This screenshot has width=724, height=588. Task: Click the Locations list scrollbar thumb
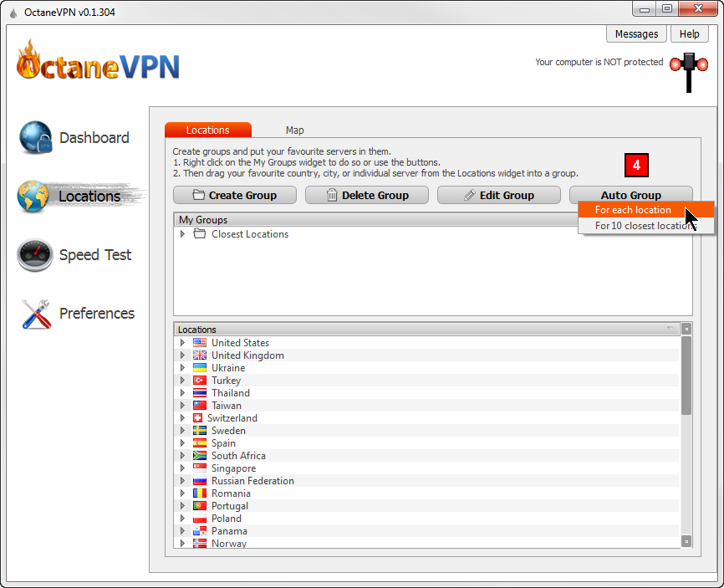[686, 375]
